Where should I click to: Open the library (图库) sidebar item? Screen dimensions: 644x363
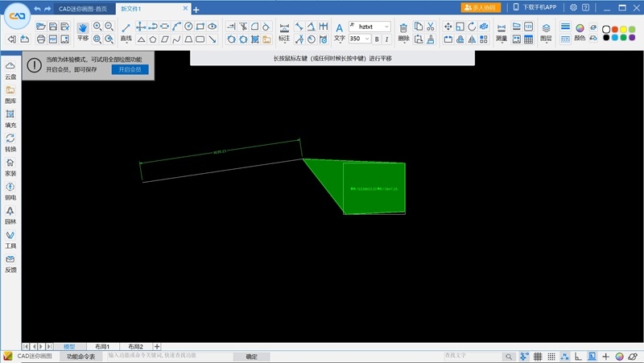pyautogui.click(x=10, y=95)
